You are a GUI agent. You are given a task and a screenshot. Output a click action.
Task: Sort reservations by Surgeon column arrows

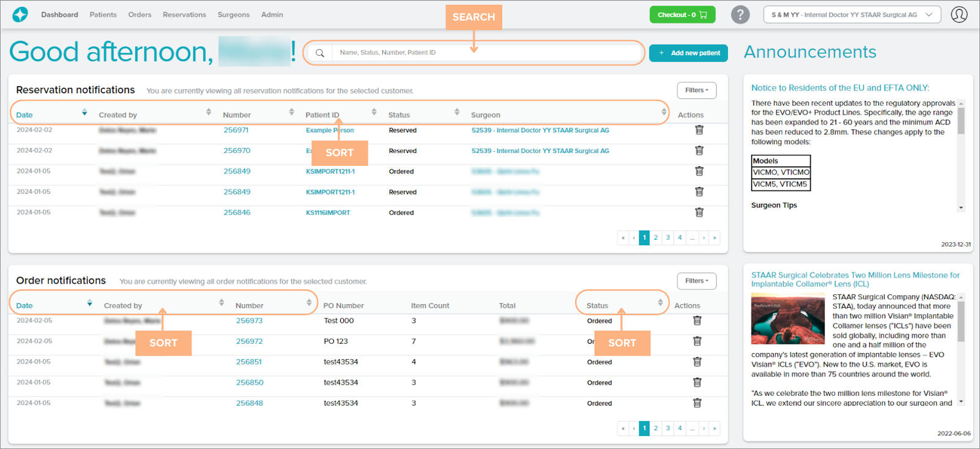pyautogui.click(x=664, y=112)
